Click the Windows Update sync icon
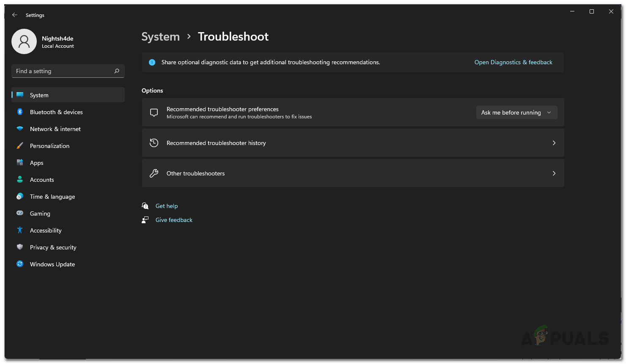This screenshot has width=626, height=364. 20,264
